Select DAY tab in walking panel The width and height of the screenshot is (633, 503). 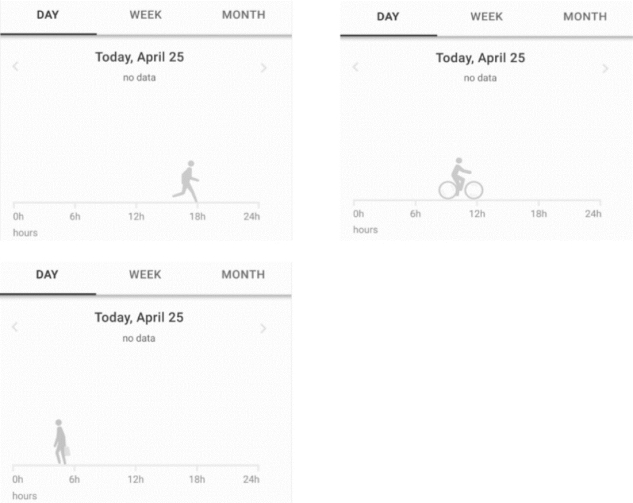point(47,275)
